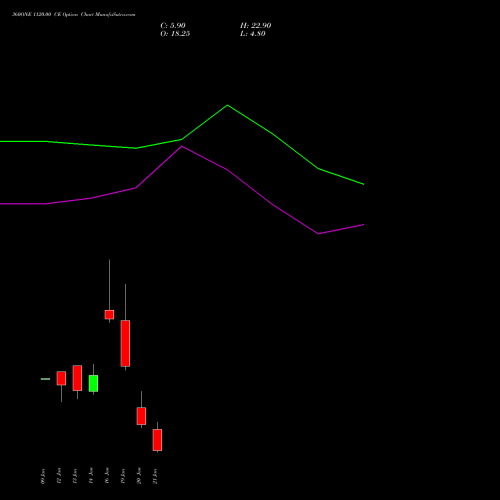Viewport: 500px width, 500px height.
Task: Select the 16 Jan date label
Action: [x=107, y=476]
